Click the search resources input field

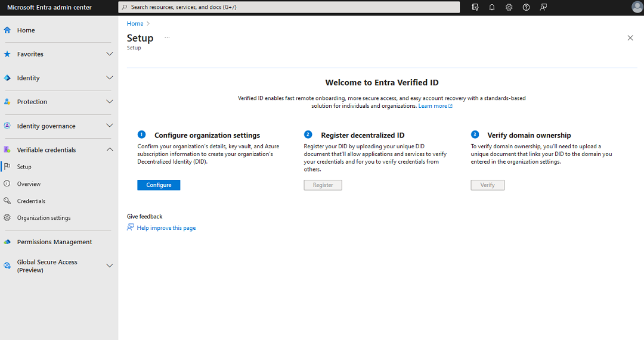[289, 7]
